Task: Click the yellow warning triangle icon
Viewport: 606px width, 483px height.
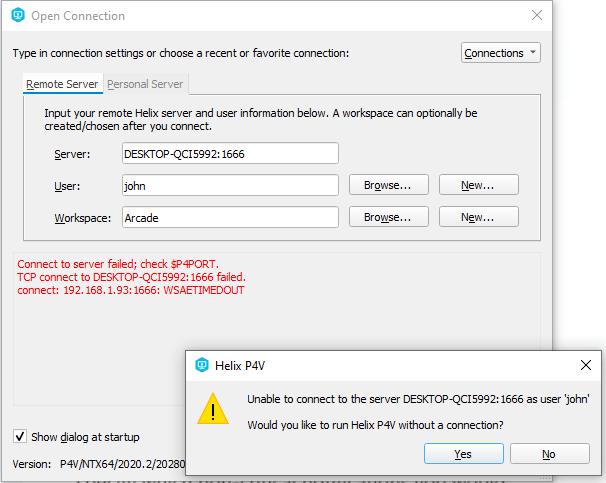Action: click(x=214, y=410)
